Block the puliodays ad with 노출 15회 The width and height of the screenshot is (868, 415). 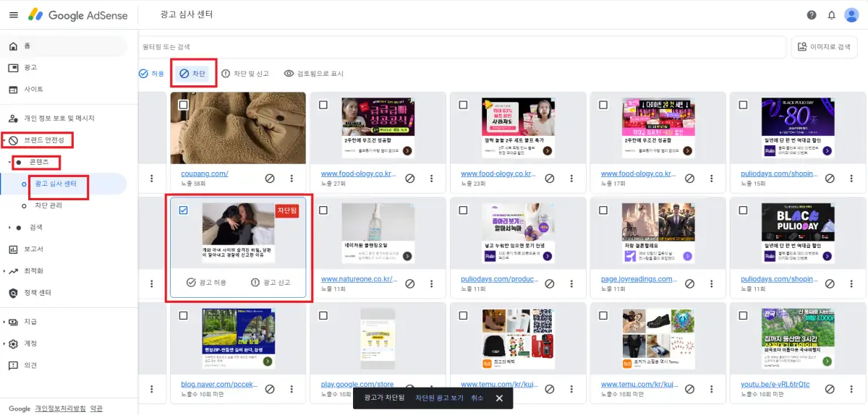[x=829, y=178]
